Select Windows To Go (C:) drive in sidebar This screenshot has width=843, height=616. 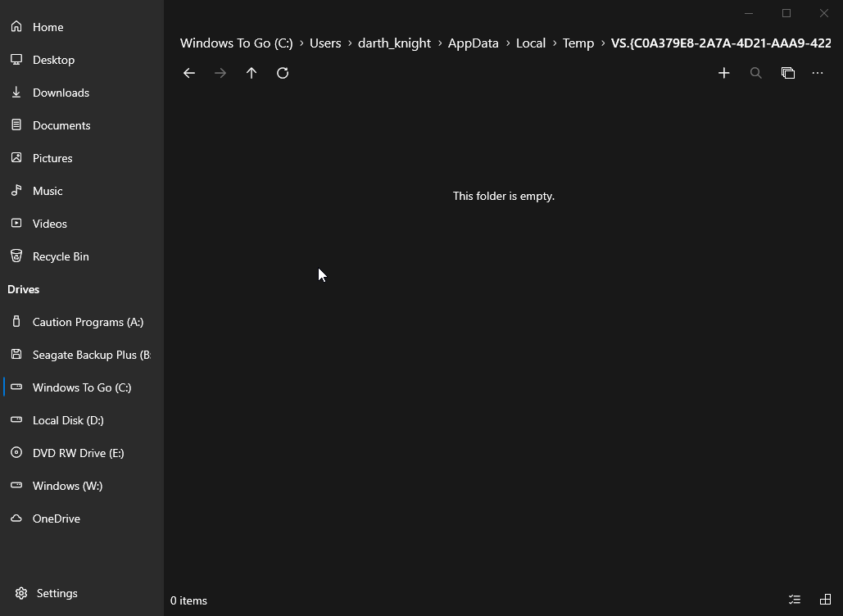click(82, 387)
